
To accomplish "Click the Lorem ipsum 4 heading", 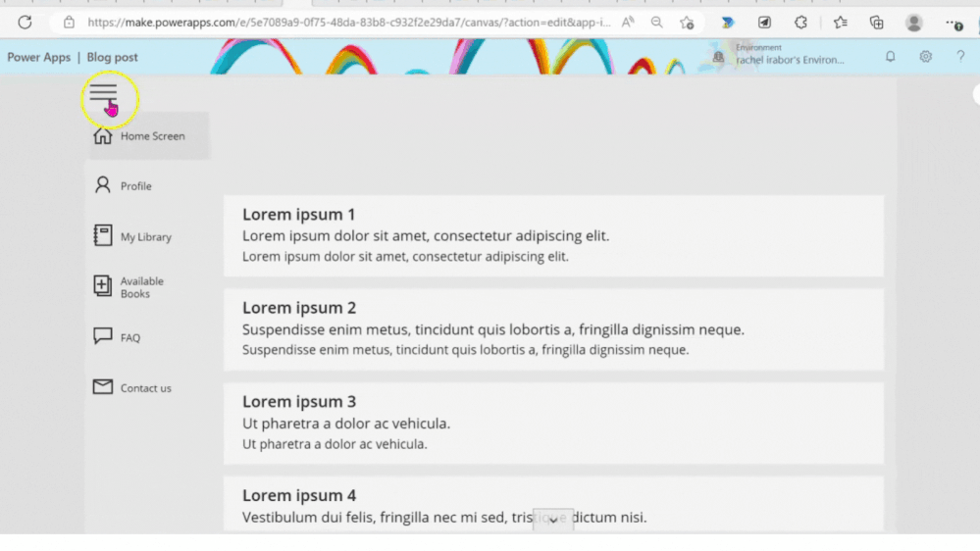I will pyautogui.click(x=299, y=495).
